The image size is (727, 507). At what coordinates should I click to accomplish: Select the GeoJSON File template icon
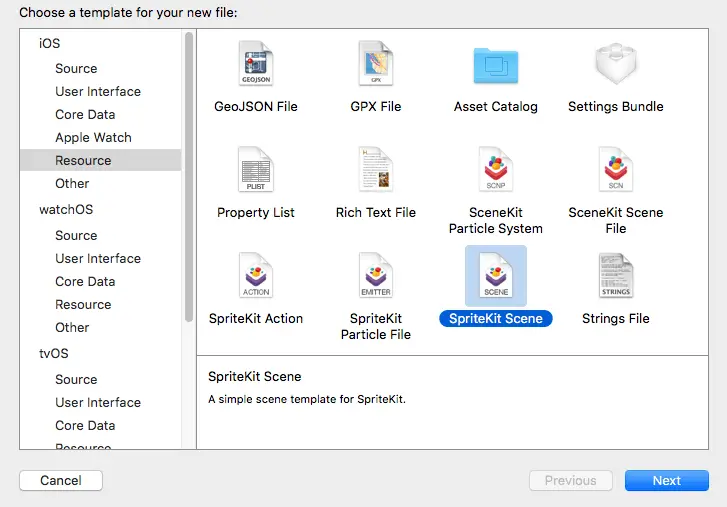[x=256, y=66]
